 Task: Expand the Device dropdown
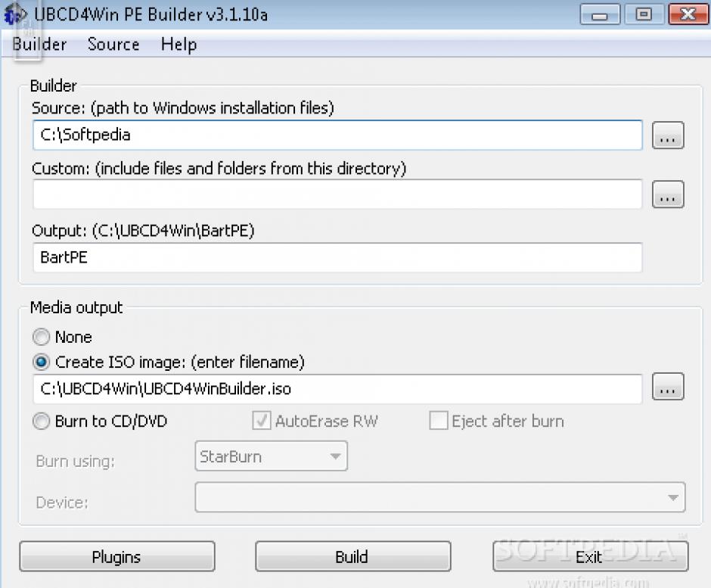tap(440, 497)
